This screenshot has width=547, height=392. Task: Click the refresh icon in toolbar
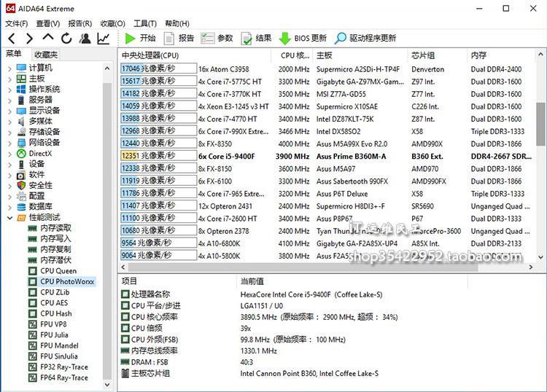pos(67,38)
